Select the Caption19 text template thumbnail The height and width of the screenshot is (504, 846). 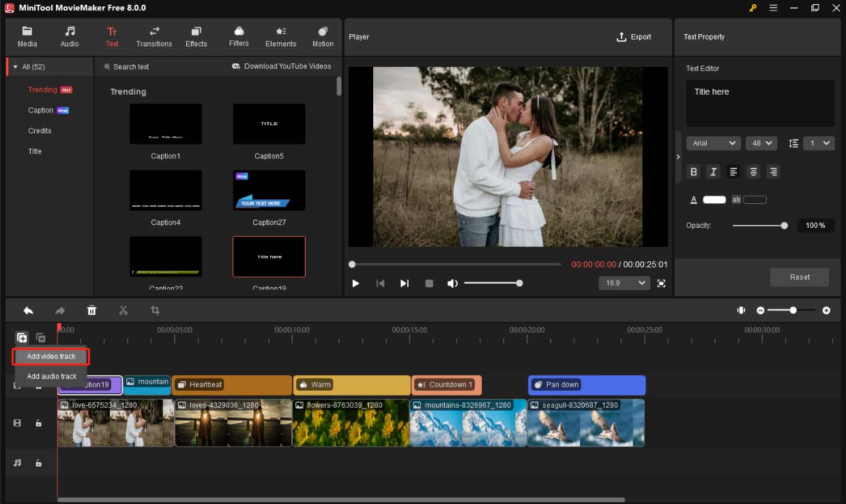[x=269, y=256]
